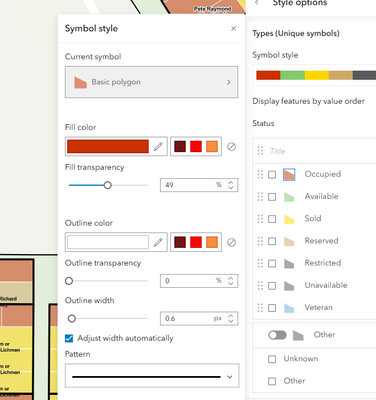Pick bright red outline color swatch
376x400 pixels.
pos(196,242)
